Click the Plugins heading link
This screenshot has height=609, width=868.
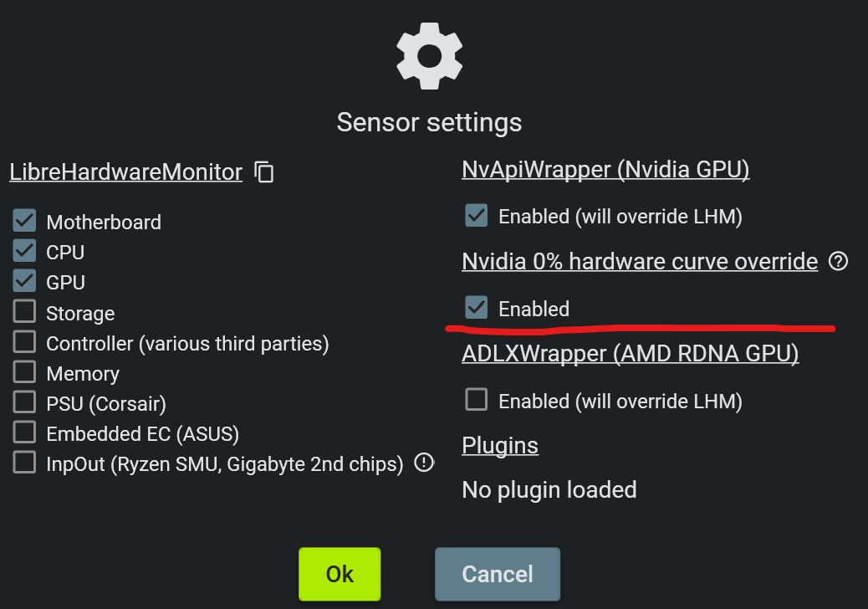point(500,445)
